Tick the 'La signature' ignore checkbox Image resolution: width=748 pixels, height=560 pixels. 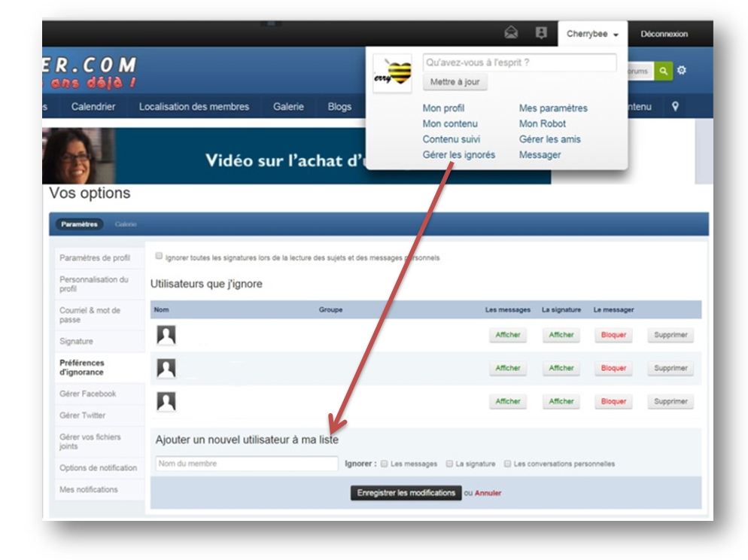tap(449, 464)
